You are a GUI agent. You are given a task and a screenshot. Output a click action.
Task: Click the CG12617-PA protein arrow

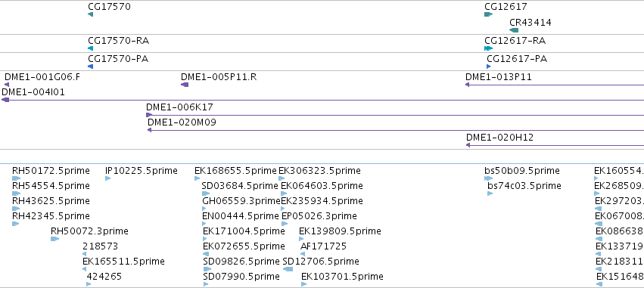pos(488,67)
